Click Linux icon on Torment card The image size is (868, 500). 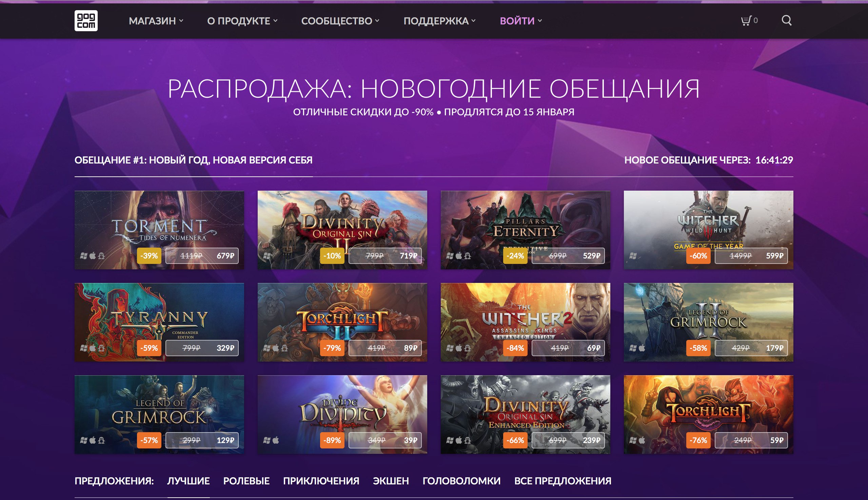tap(101, 255)
